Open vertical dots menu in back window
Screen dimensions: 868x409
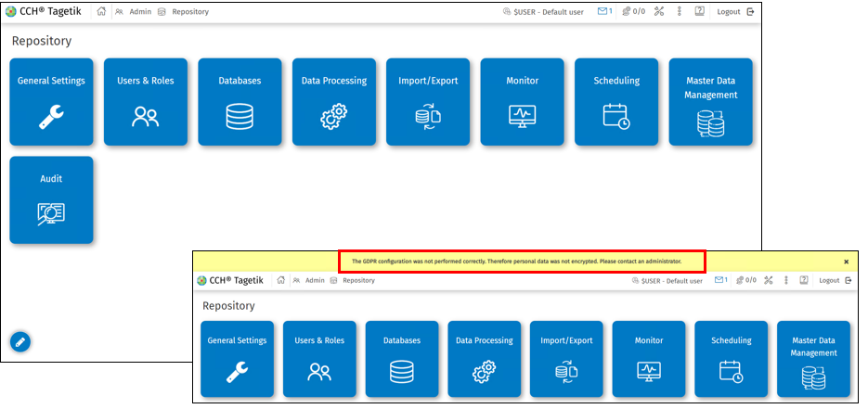[680, 11]
